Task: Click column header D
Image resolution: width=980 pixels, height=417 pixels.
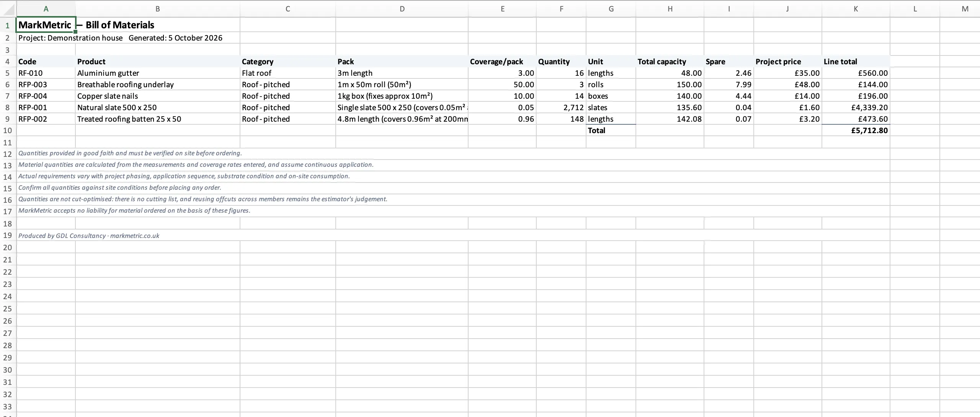Action: (402, 9)
